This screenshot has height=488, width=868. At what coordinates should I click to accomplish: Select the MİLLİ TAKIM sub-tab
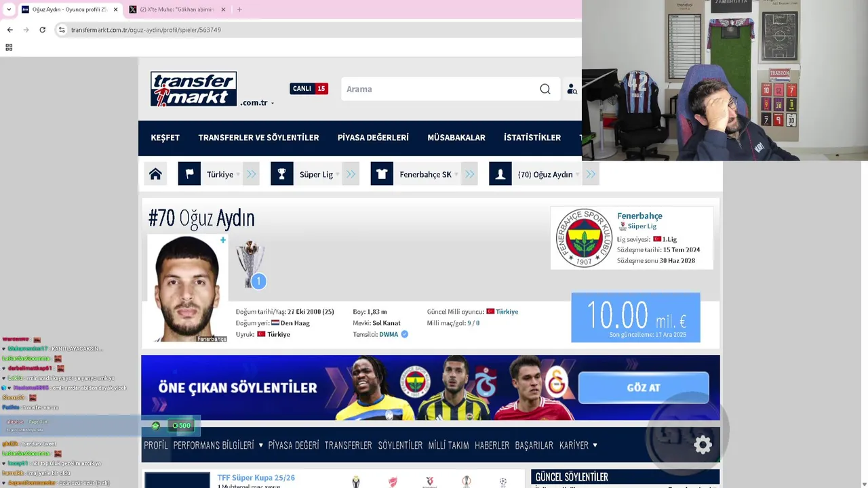[x=448, y=445]
